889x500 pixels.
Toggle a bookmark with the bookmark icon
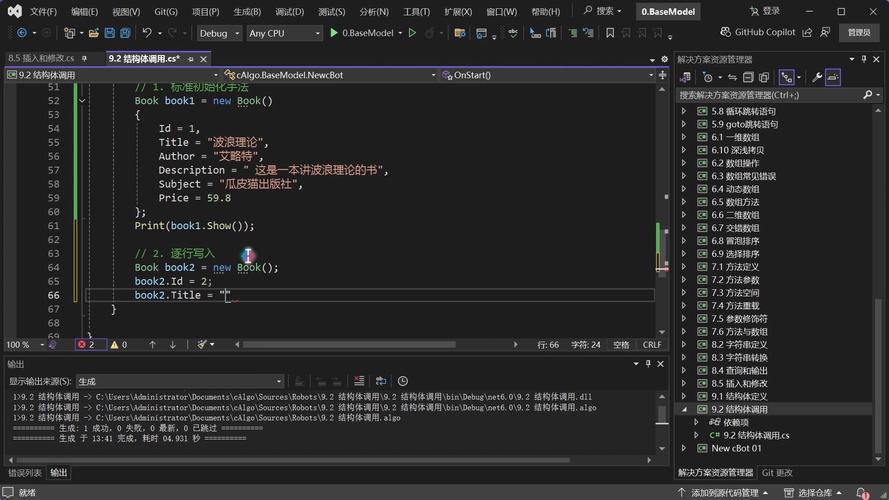[x=609, y=33]
